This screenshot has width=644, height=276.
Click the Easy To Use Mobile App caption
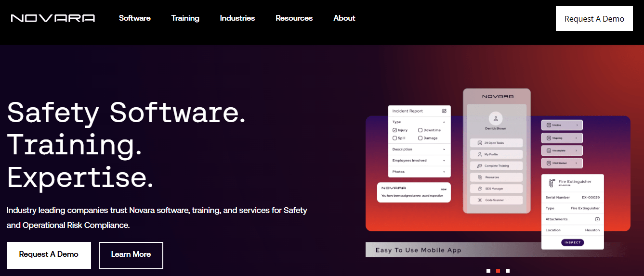[419, 250]
